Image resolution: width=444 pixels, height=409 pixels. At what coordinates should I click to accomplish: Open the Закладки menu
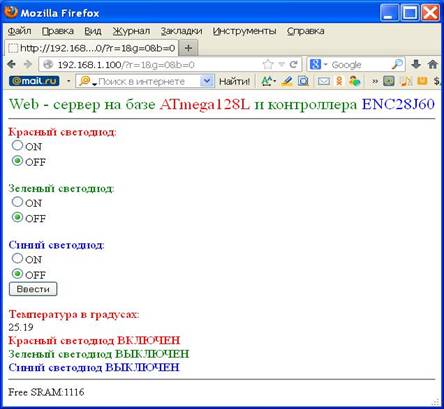pos(181,31)
